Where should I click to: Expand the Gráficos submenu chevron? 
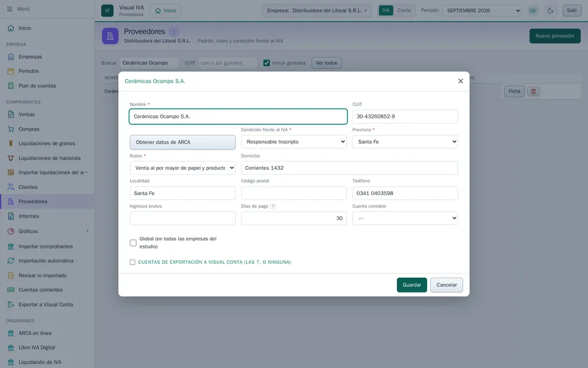88,231
